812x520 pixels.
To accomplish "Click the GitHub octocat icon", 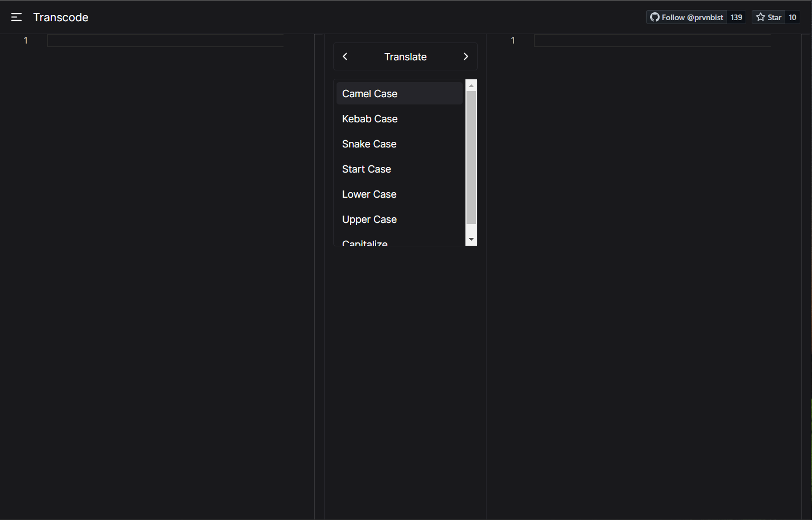I will (655, 17).
